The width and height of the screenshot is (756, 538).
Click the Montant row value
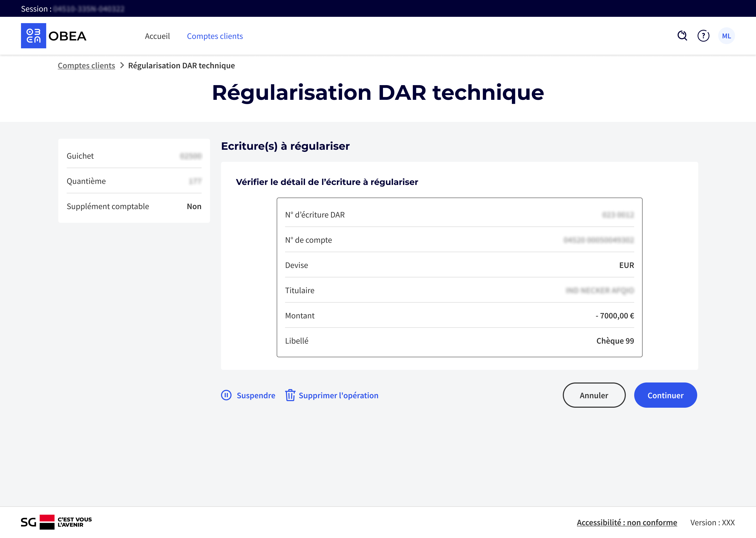click(615, 316)
